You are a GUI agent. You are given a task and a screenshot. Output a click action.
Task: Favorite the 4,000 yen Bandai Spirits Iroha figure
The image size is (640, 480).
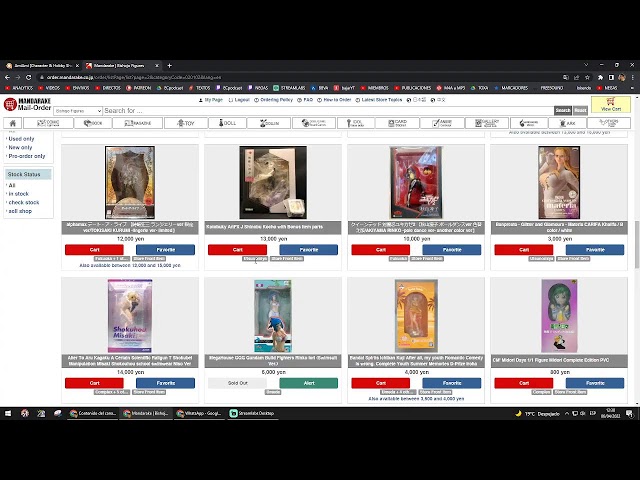pyautogui.click(x=452, y=383)
